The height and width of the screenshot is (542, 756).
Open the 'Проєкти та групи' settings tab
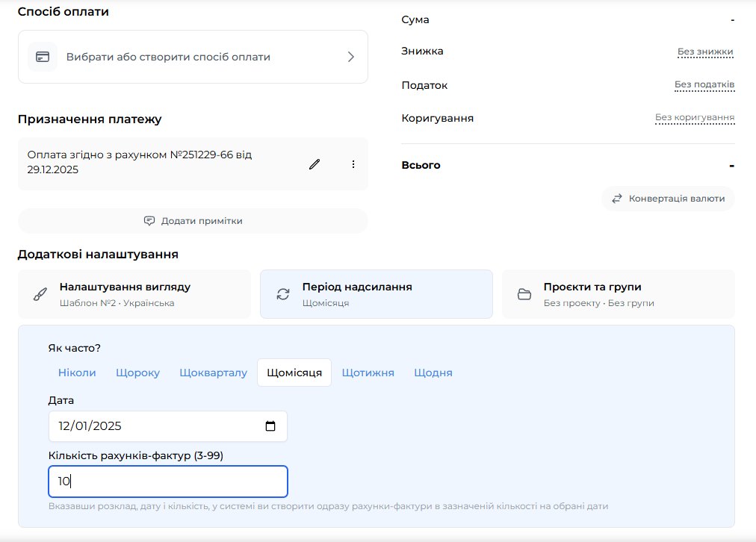click(618, 294)
